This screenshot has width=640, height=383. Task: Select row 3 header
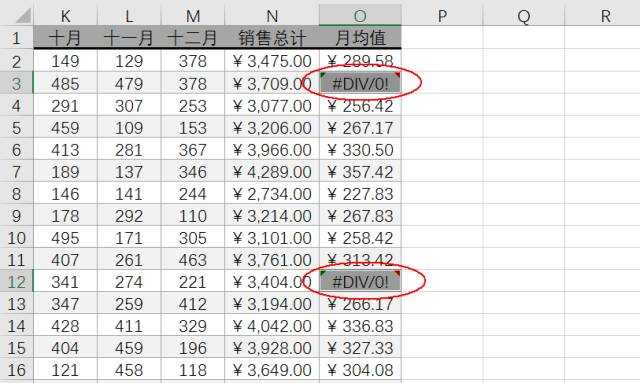coord(16,83)
